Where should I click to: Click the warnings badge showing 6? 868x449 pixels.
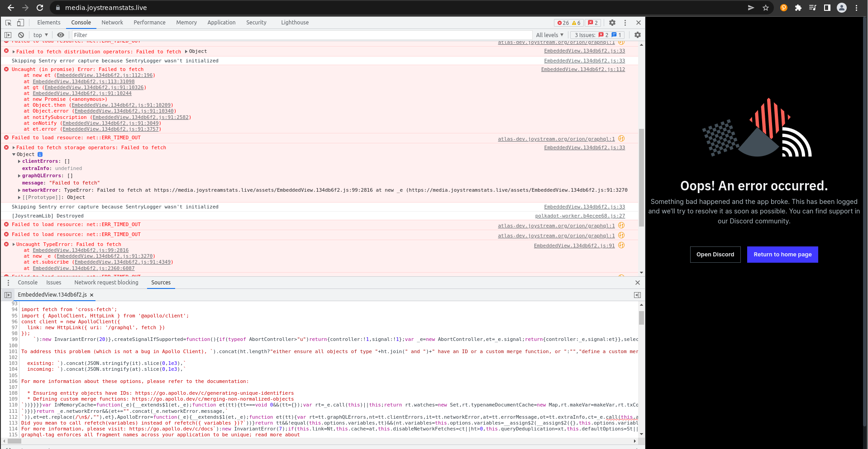[575, 22]
